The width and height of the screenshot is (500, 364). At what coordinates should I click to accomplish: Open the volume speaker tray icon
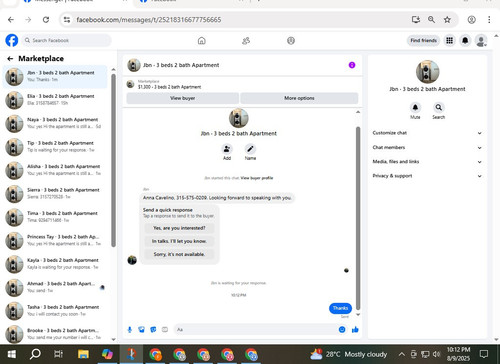coord(436,354)
